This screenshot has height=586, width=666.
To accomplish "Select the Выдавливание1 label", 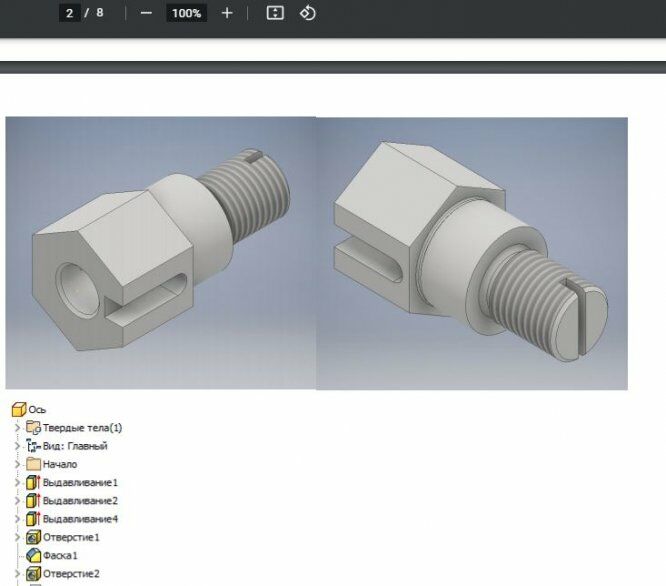I will point(80,483).
